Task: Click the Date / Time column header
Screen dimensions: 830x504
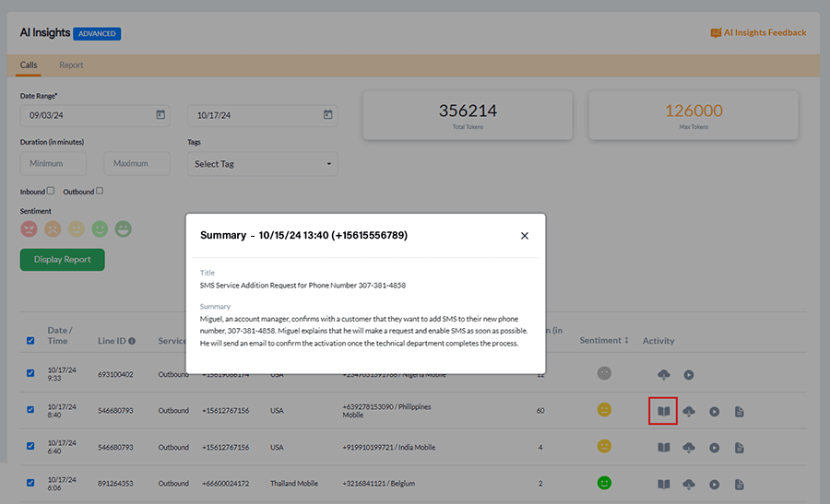Action: 60,335
